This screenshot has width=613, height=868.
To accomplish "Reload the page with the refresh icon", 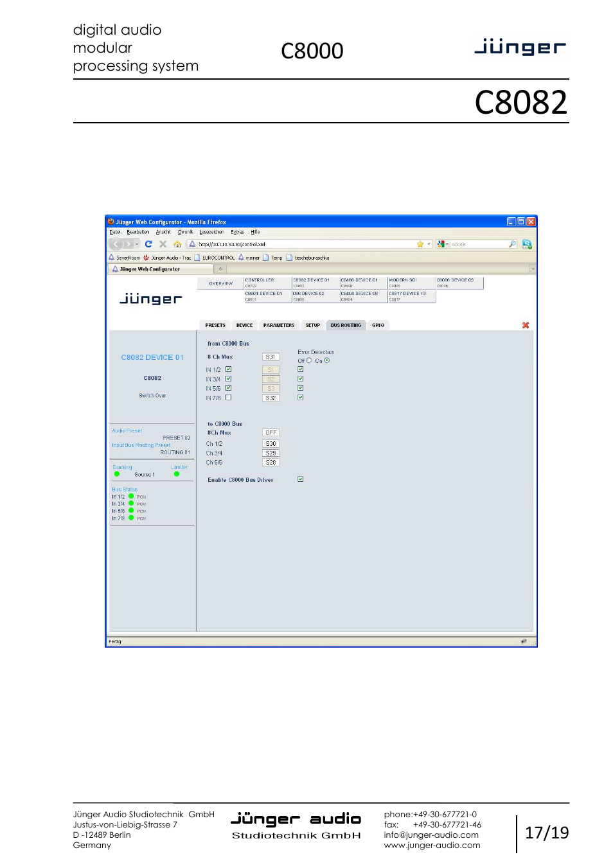I will [148, 244].
